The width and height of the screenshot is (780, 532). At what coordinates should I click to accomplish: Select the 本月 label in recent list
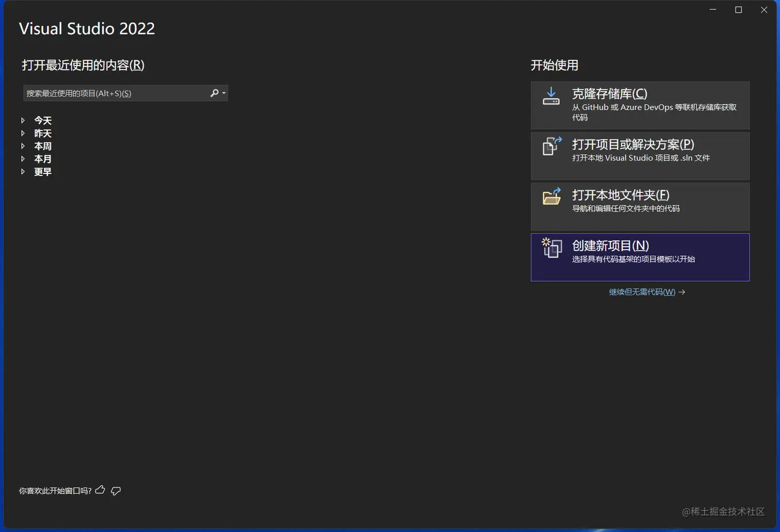pyautogui.click(x=43, y=159)
